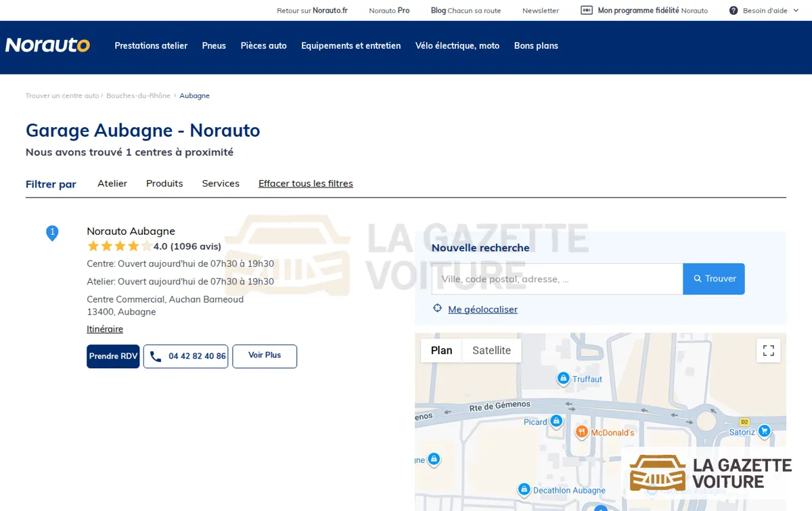The image size is (812, 511).
Task: Click the Bouches-du-Rhône breadcrumb
Action: coord(138,95)
